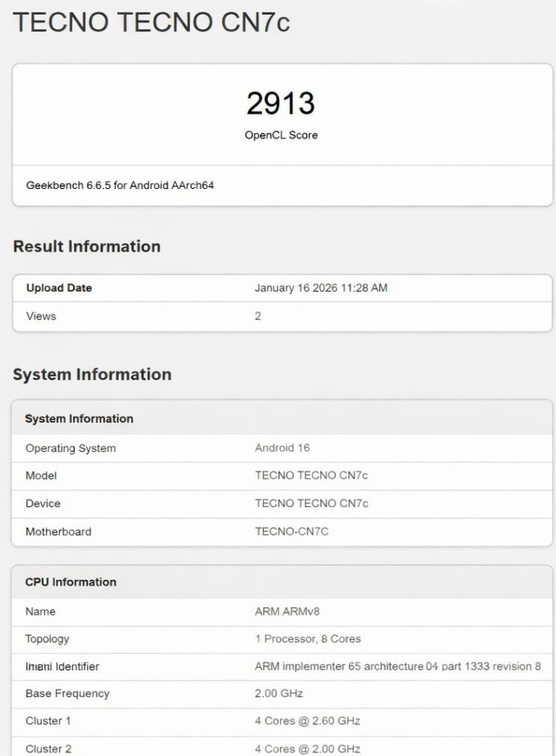This screenshot has height=756, width=556.
Task: Click the Device row's TECNO TECNO CN7c value
Action: pyautogui.click(x=311, y=503)
